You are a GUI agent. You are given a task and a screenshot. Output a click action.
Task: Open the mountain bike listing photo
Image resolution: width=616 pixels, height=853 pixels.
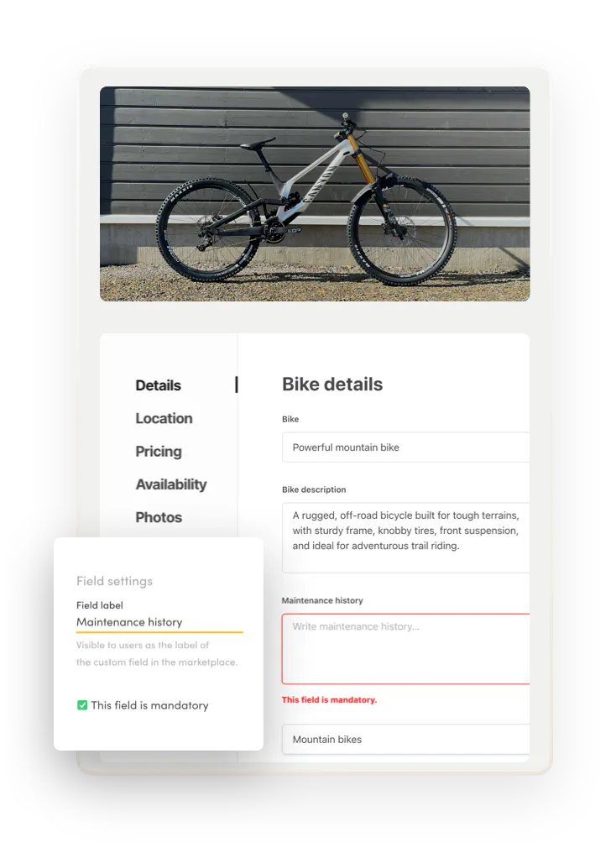315,193
